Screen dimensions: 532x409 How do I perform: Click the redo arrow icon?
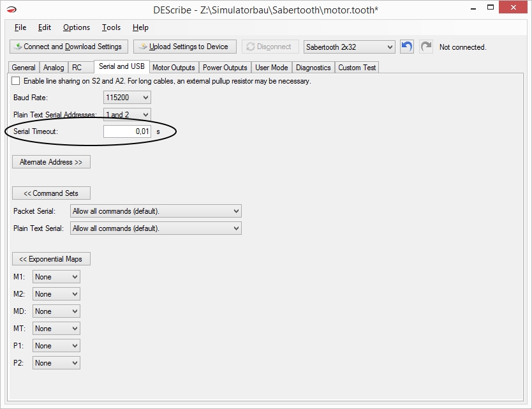[x=426, y=47]
